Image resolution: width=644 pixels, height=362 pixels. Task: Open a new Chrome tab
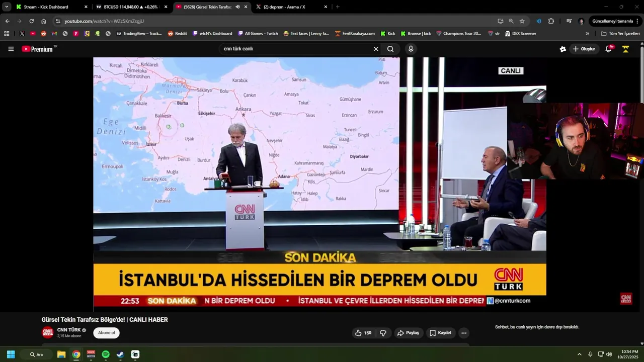coord(337,7)
